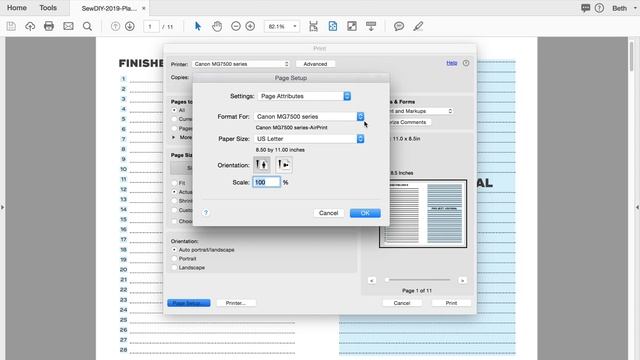640x360 pixels.
Task: Open the Settings Page Attributes dropdown
Action: click(x=304, y=96)
